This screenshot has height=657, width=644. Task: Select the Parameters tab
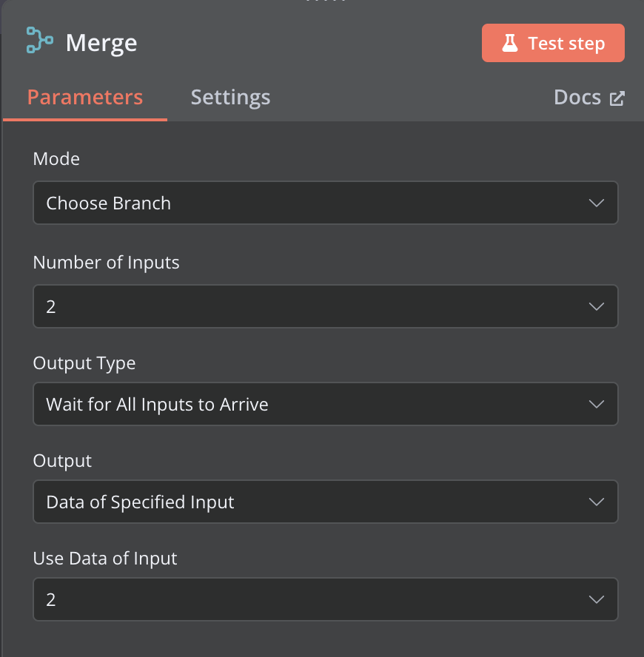coord(85,97)
